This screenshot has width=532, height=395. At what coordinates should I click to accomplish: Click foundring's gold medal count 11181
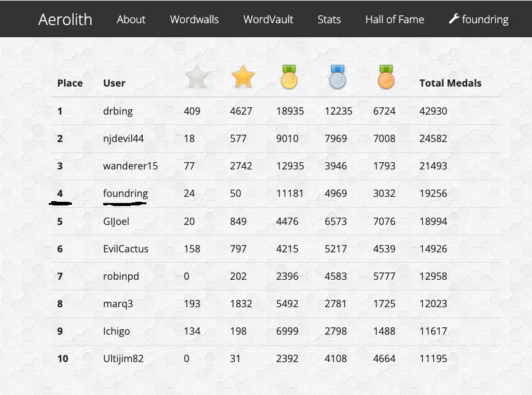[x=290, y=194]
